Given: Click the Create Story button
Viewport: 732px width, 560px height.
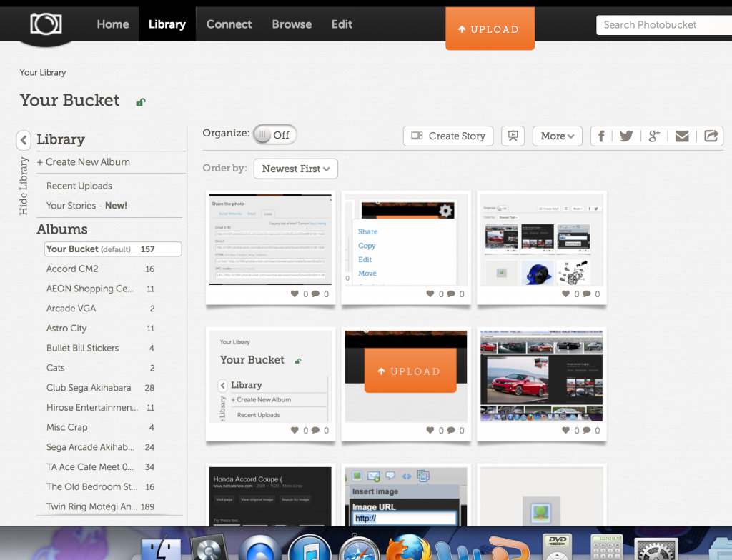Looking at the screenshot, I should pos(448,136).
